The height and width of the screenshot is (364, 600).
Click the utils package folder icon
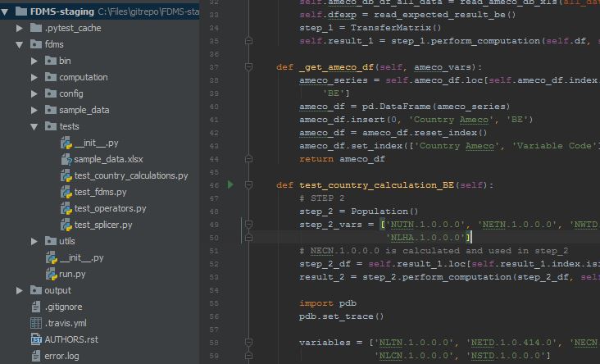pyautogui.click(x=51, y=241)
